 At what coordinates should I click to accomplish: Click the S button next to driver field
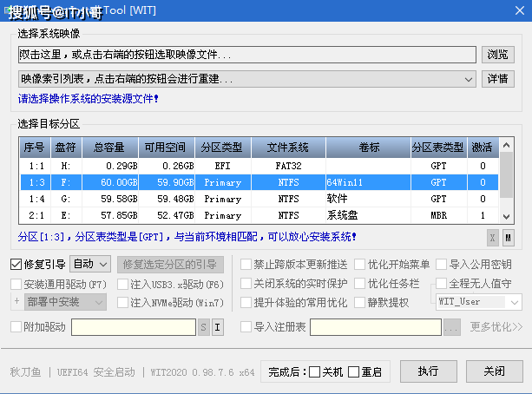pyautogui.click(x=203, y=327)
